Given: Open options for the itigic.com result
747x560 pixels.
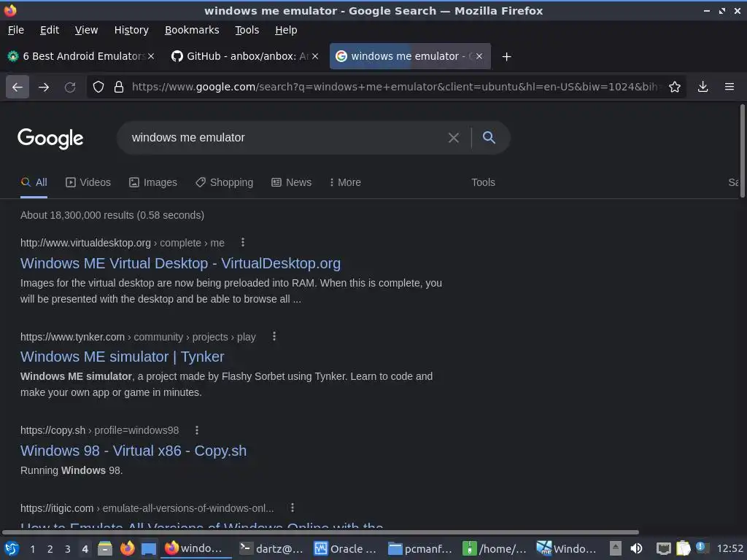Looking at the screenshot, I should tap(293, 507).
